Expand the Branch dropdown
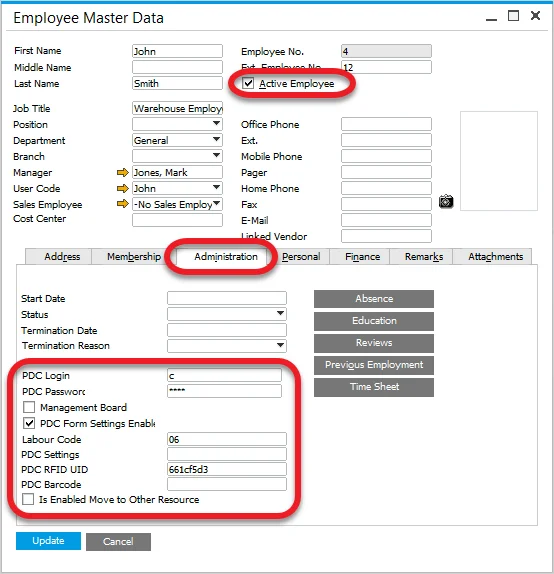 click(x=216, y=156)
